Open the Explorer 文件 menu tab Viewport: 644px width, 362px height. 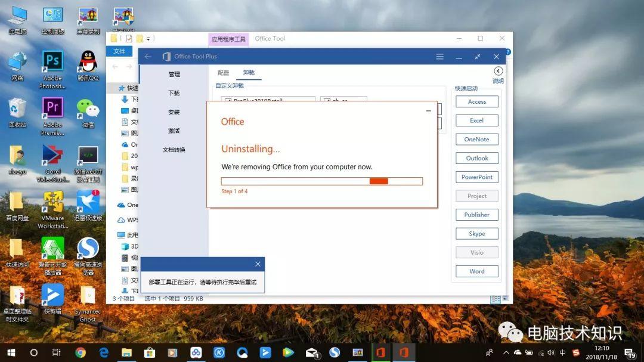point(119,51)
